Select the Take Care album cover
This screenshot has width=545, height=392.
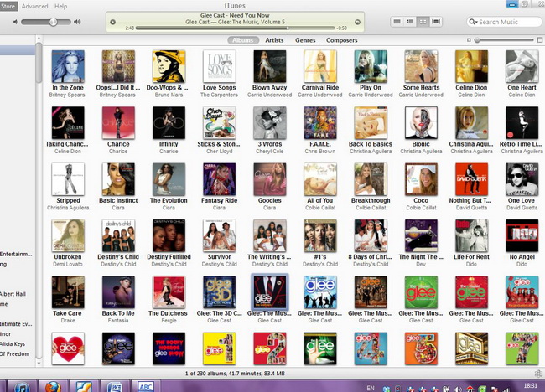(68, 292)
